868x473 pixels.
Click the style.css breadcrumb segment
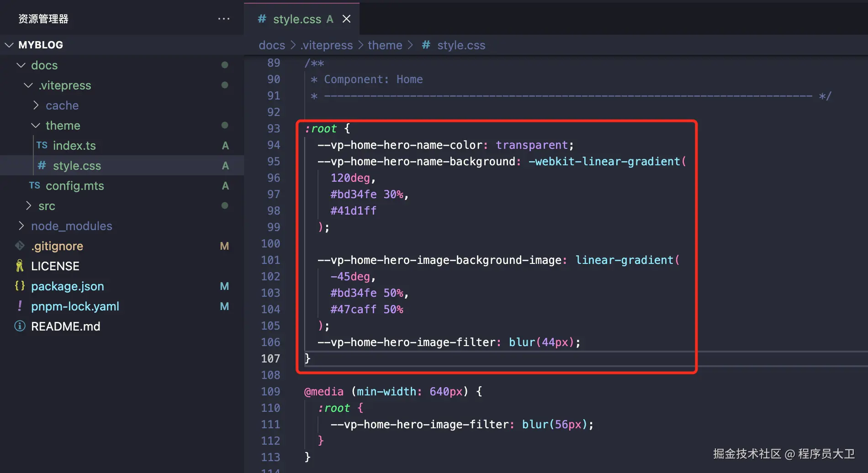click(461, 45)
